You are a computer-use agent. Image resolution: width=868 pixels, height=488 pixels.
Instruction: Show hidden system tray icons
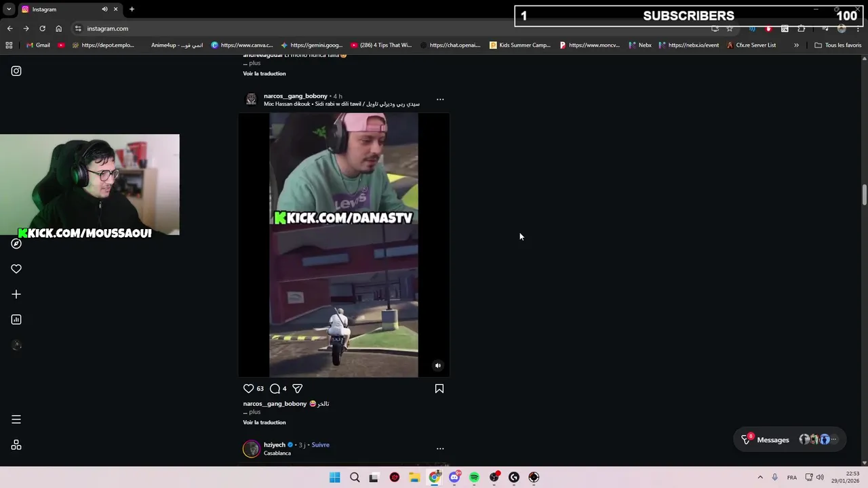click(760, 477)
